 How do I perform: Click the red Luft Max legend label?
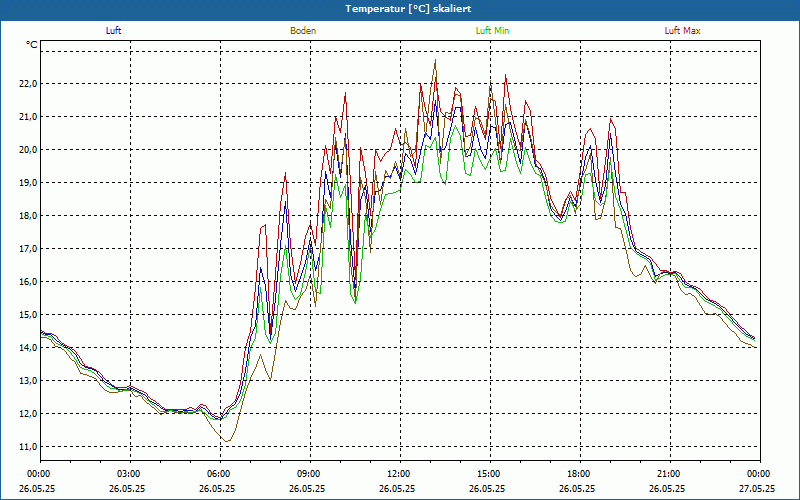pyautogui.click(x=682, y=31)
